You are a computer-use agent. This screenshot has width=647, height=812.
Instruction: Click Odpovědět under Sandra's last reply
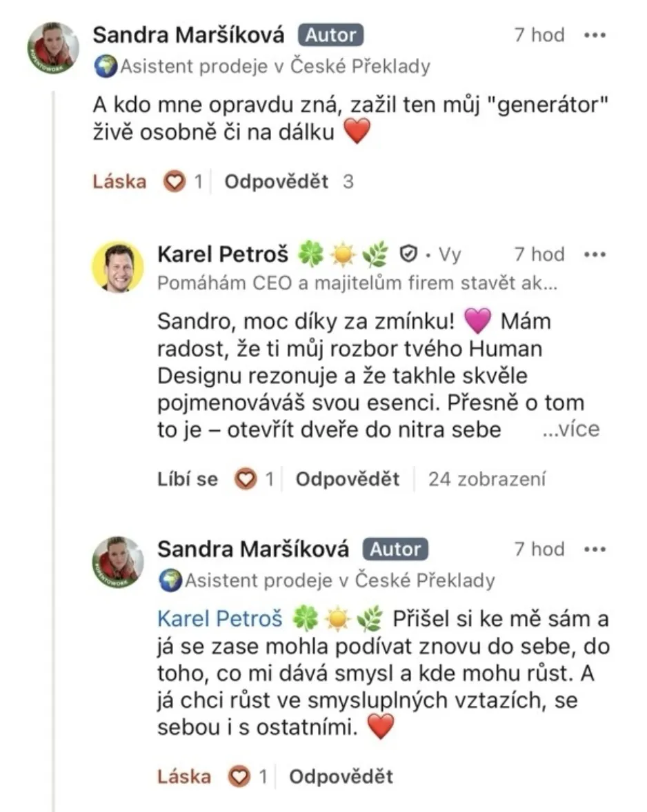point(341,777)
